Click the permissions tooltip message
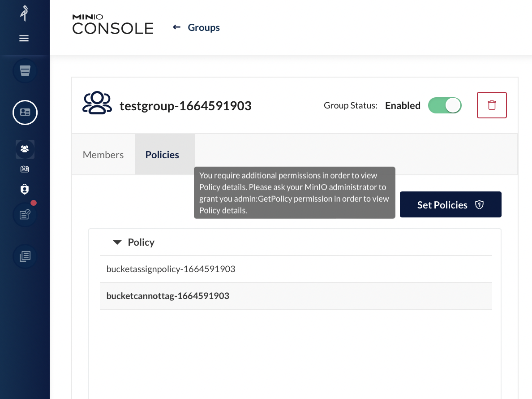 295,192
